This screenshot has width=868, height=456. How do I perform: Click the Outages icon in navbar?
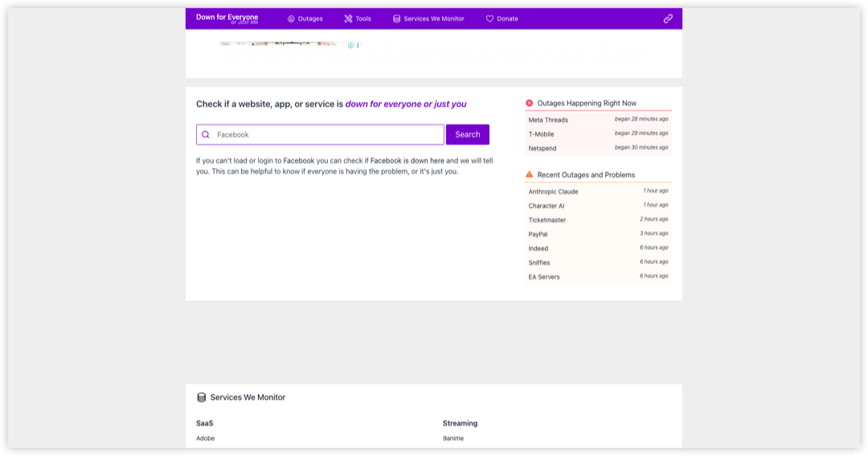click(x=291, y=18)
